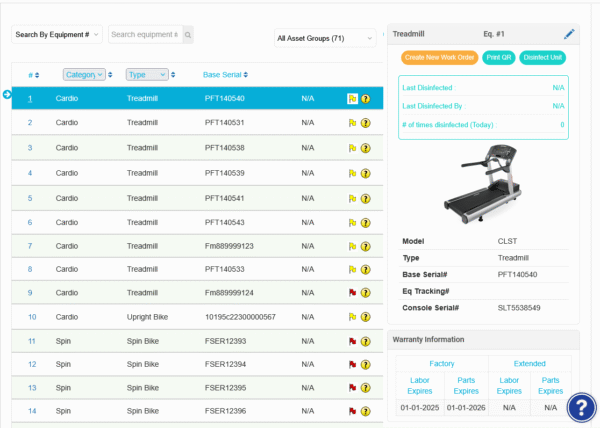The height and width of the screenshot is (428, 600).
Task: Toggle sort arrows next to Type filter
Action: pyautogui.click(x=173, y=75)
